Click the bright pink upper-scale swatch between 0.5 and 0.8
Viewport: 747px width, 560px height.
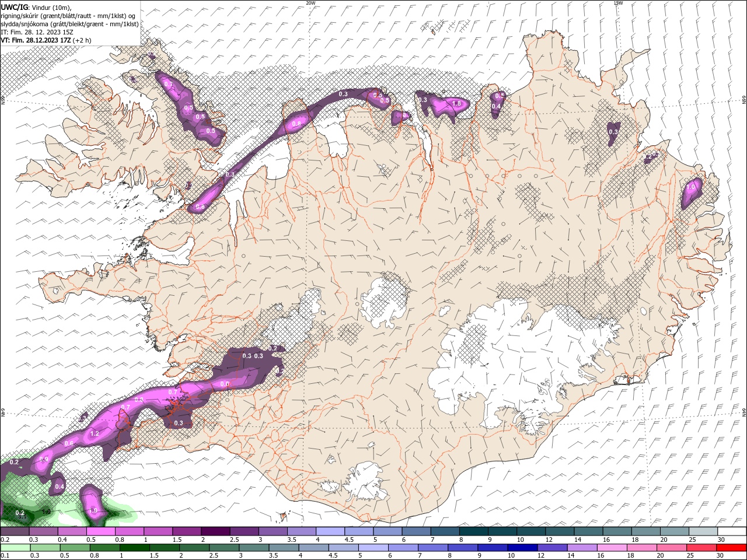(100, 531)
